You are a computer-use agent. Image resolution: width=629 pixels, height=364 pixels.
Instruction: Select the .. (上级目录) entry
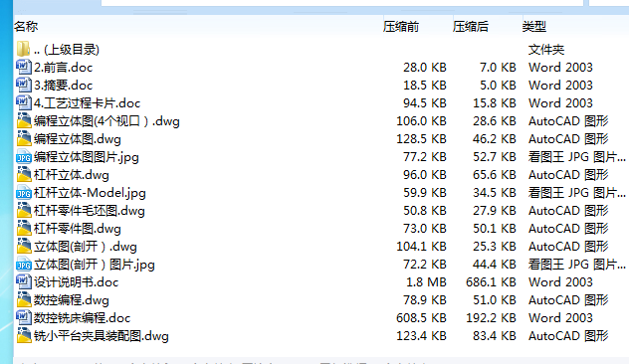[x=67, y=50]
